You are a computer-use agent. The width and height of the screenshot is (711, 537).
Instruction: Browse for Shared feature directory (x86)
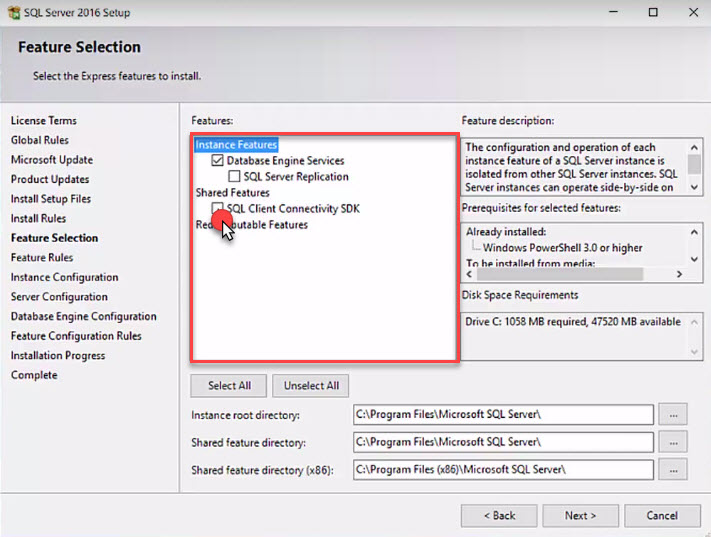673,470
